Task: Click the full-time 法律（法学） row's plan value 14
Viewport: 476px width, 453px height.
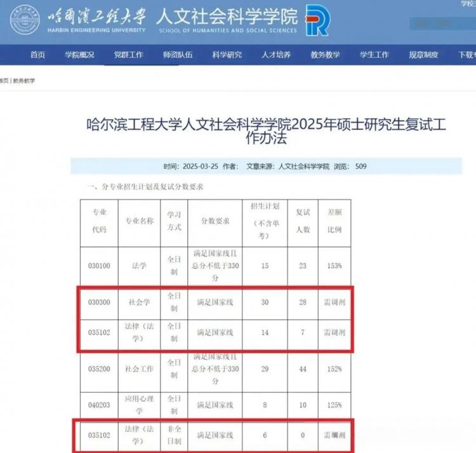Action: [265, 333]
